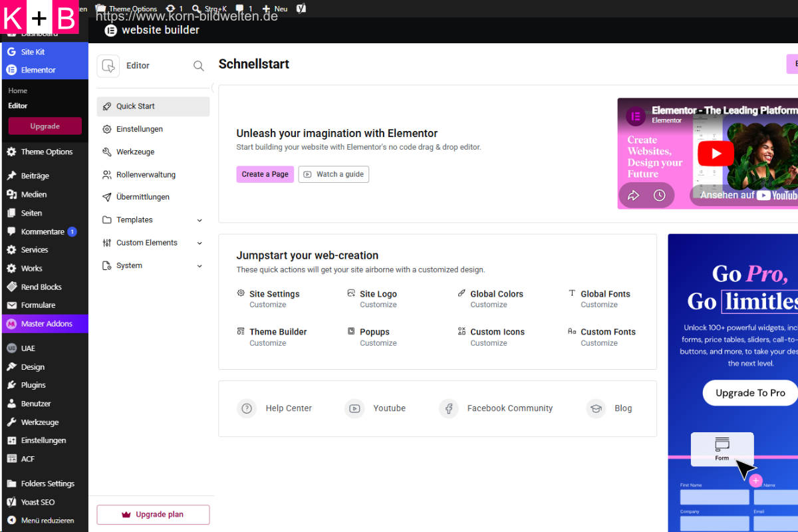Click the Rend Blocks icon
This screenshot has height=532, width=798.
point(11,287)
